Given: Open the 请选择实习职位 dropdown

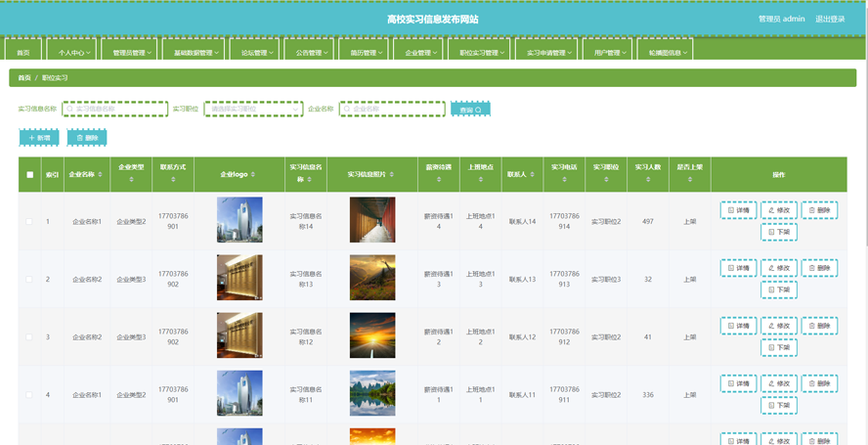Looking at the screenshot, I should [x=253, y=110].
